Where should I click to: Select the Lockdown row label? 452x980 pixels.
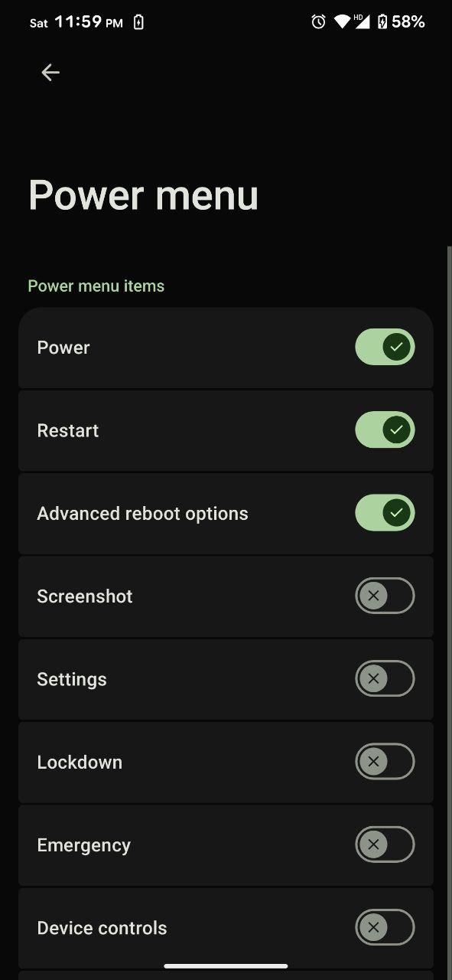(x=80, y=762)
